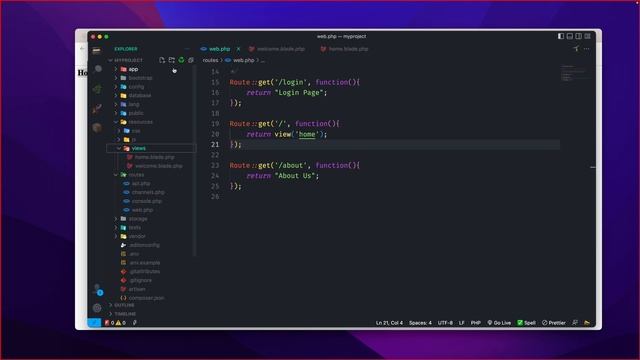Change the PHP language mode
Screen dimensions: 640x360
[476, 323]
